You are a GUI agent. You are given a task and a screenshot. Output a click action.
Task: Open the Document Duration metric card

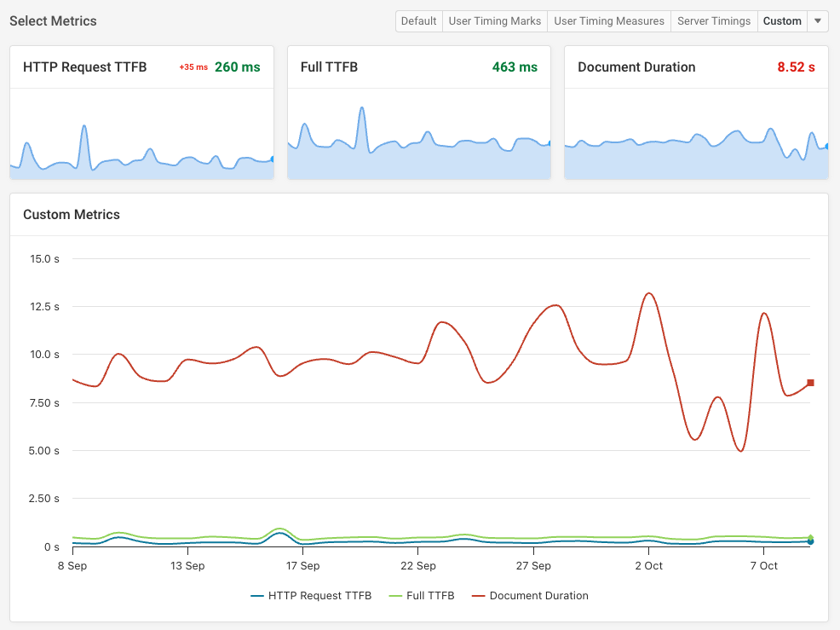pos(696,113)
